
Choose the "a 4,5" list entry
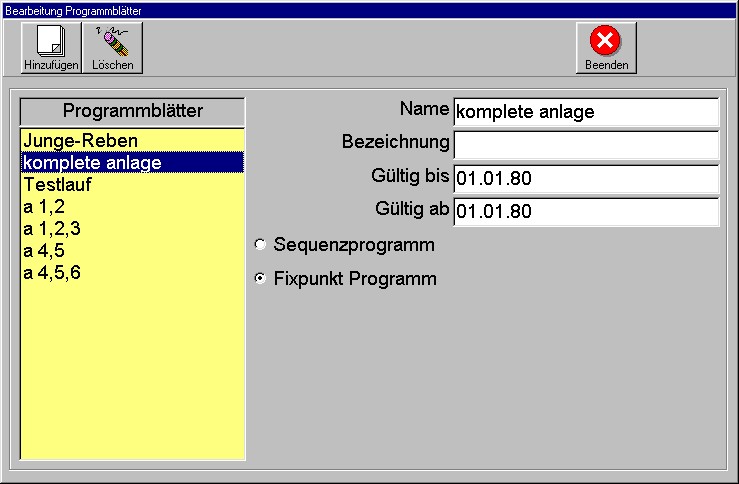click(43, 250)
